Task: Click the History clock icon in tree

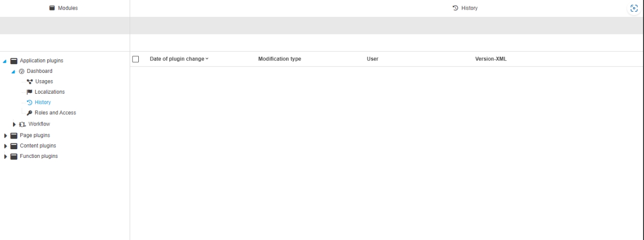Action: click(29, 102)
